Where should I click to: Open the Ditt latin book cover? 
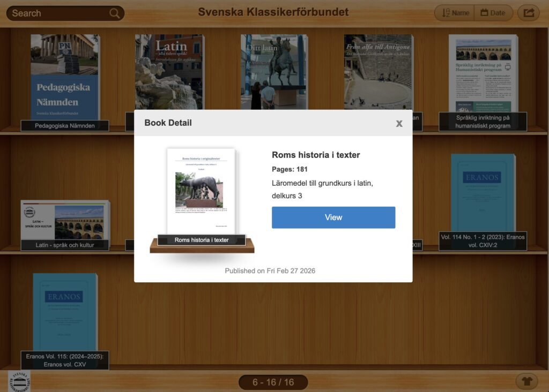click(273, 71)
